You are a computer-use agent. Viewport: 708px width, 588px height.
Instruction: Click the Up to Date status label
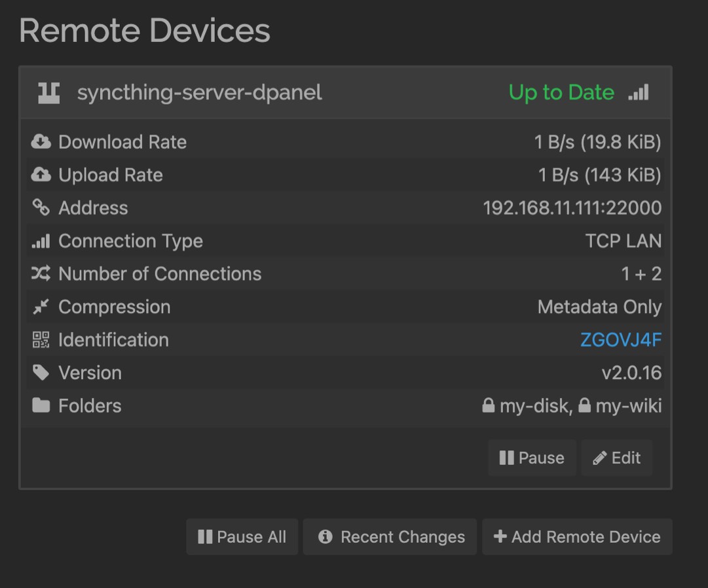point(562,92)
